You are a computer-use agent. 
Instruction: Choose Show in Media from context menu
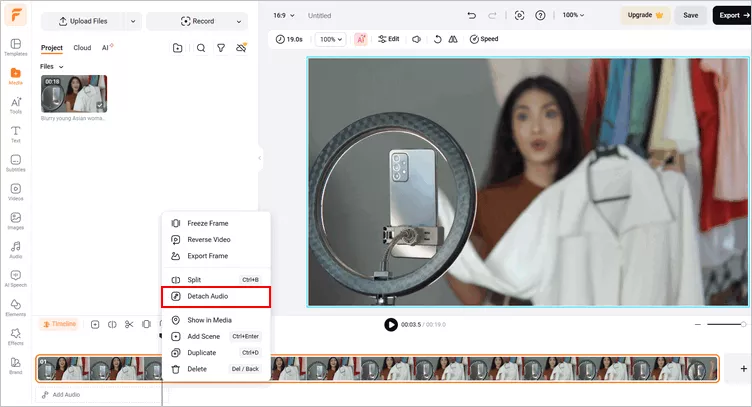pos(216,320)
